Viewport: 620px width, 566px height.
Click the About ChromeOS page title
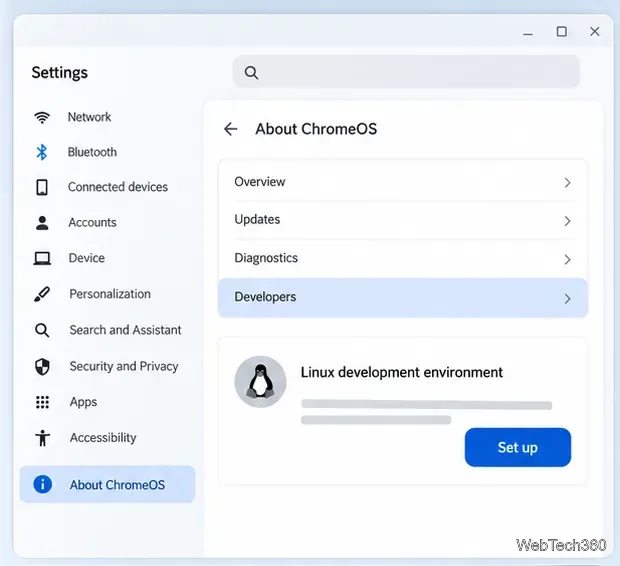(x=316, y=129)
